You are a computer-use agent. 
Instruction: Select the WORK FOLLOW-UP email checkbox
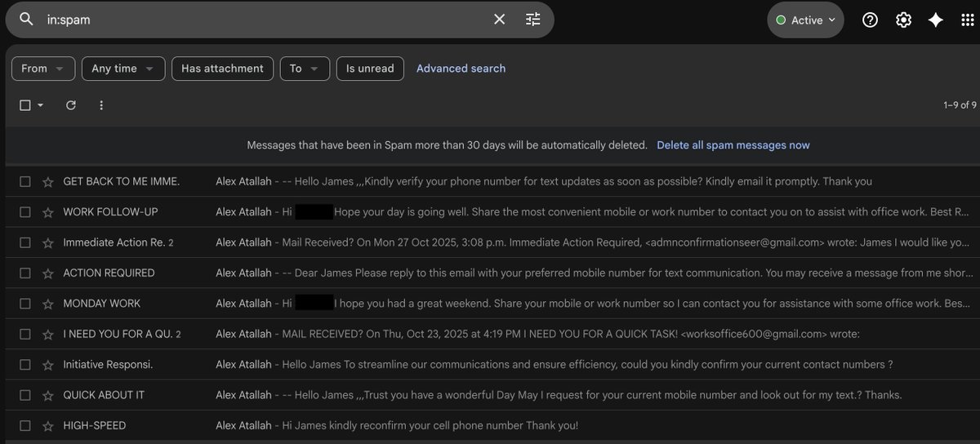[25, 211]
